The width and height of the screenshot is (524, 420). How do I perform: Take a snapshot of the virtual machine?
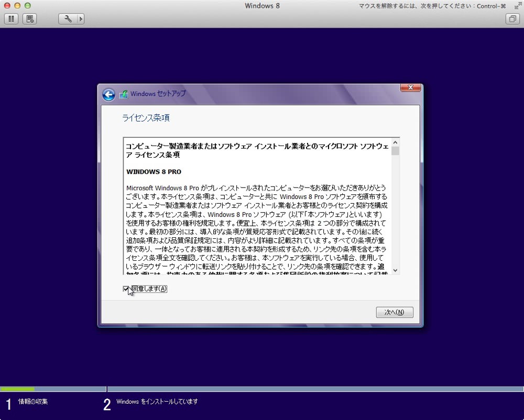pyautogui.click(x=30, y=19)
